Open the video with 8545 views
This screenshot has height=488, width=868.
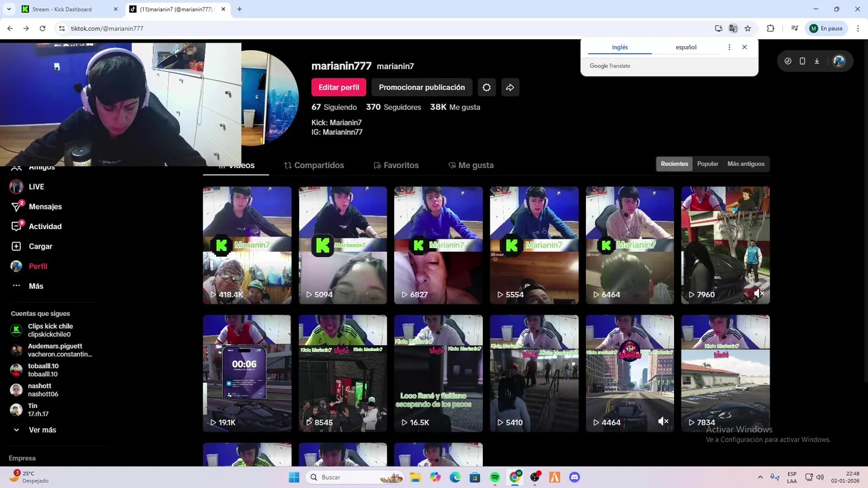[x=342, y=373]
